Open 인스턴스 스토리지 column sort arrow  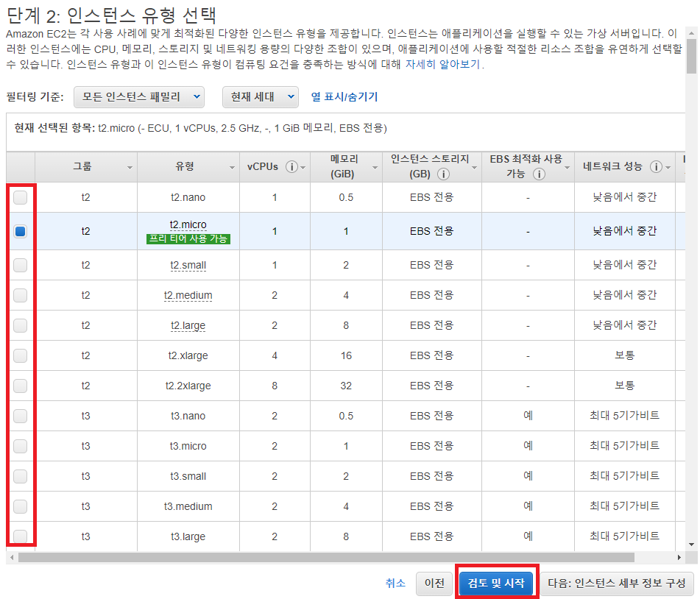474,168
